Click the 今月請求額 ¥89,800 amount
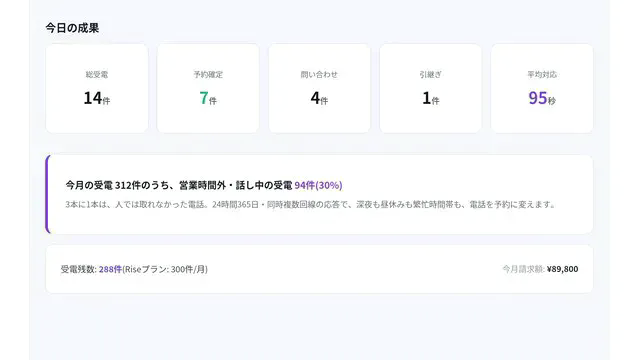This screenshot has width=640, height=360. [562, 269]
